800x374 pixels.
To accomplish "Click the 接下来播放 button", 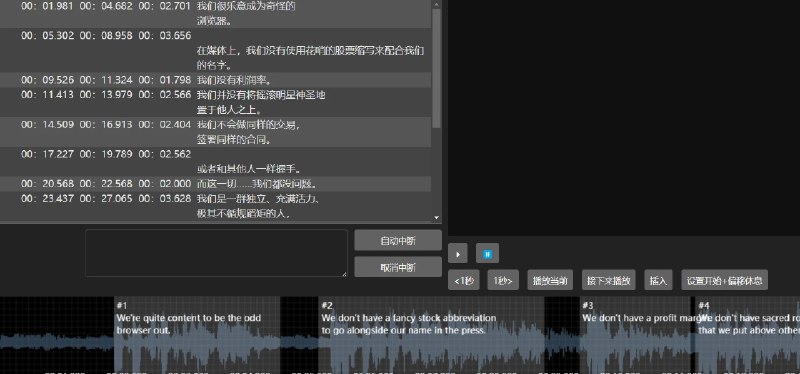I will click(608, 280).
